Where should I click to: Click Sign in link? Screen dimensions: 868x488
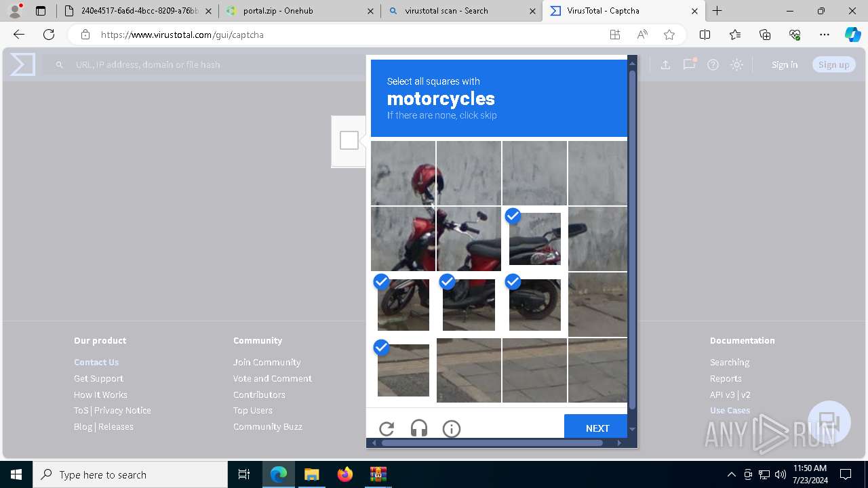tap(785, 64)
